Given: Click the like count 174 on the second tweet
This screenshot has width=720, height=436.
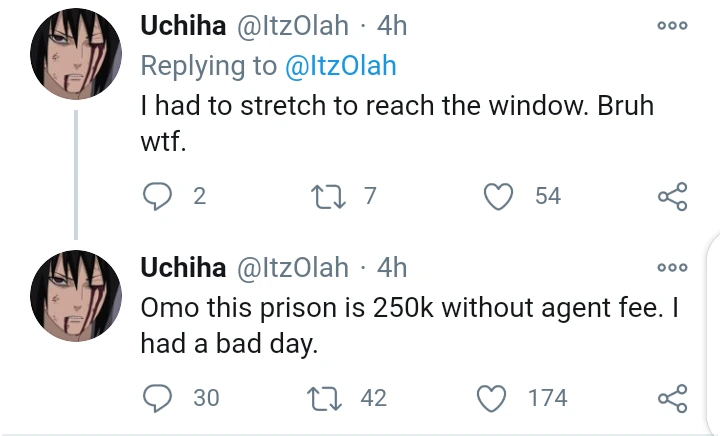Looking at the screenshot, I should (547, 398).
